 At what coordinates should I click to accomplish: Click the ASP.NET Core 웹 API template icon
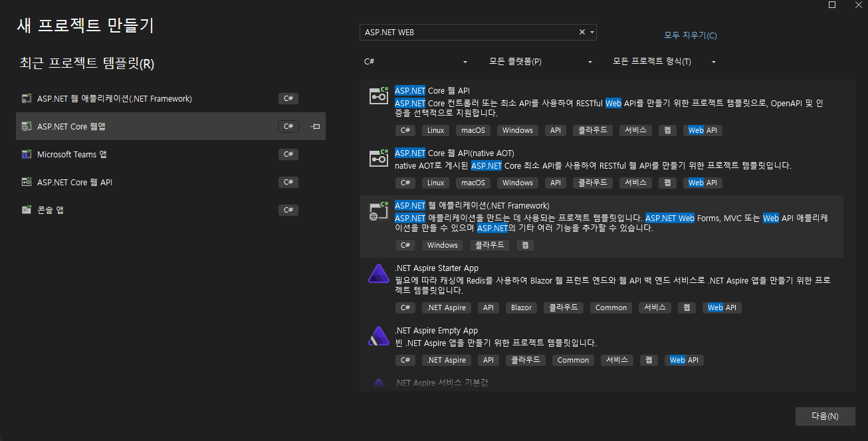click(x=379, y=96)
